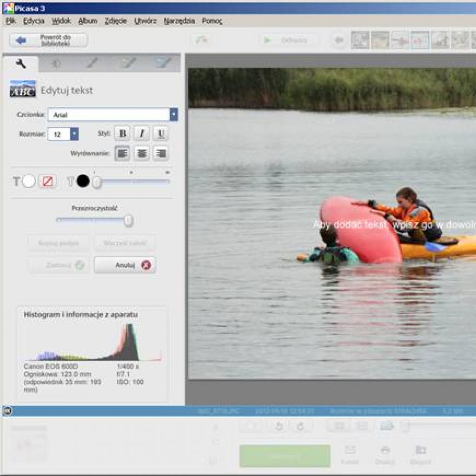Click the Kopiuj podpis button
This screenshot has height=476, width=476.
click(x=59, y=243)
